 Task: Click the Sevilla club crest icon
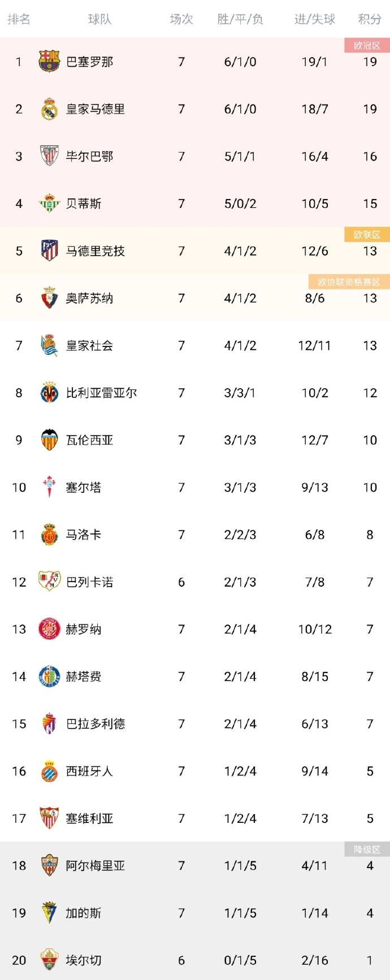(x=49, y=818)
